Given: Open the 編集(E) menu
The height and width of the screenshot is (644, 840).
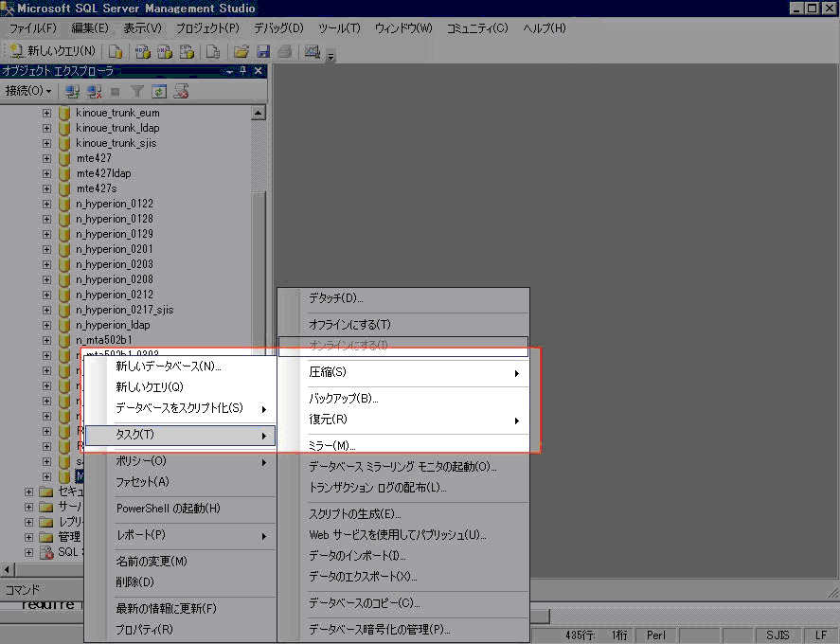Looking at the screenshot, I should coord(89,28).
